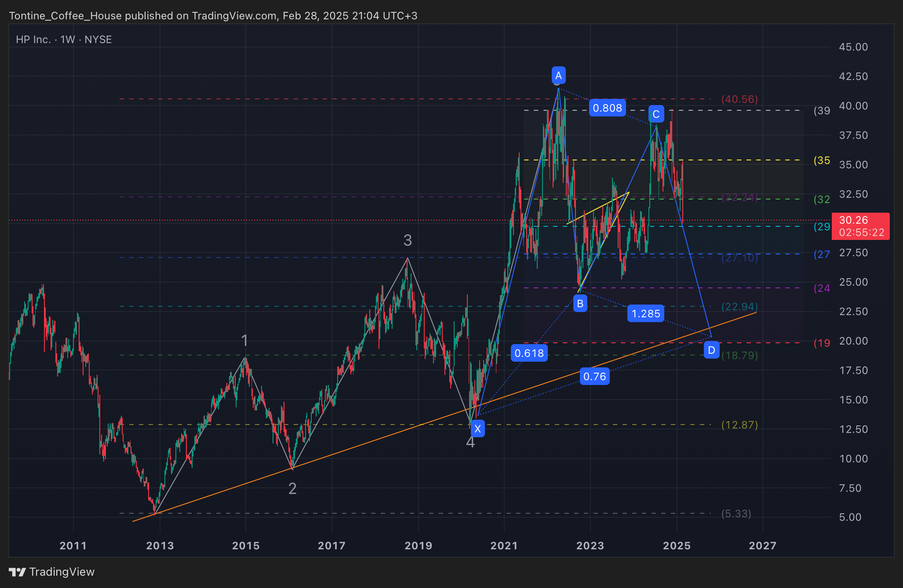Click the 0.618 ratio label
This screenshot has height=588, width=903.
tap(529, 353)
